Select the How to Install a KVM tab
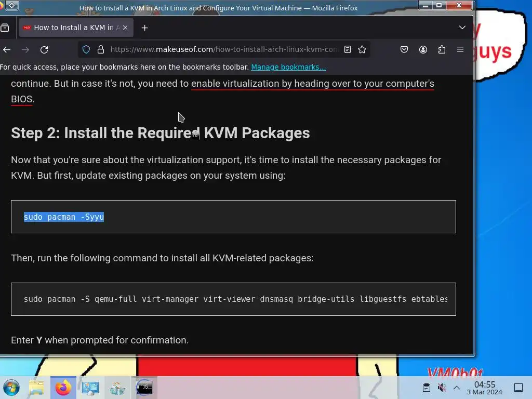The height and width of the screenshot is (399, 532). [76, 28]
